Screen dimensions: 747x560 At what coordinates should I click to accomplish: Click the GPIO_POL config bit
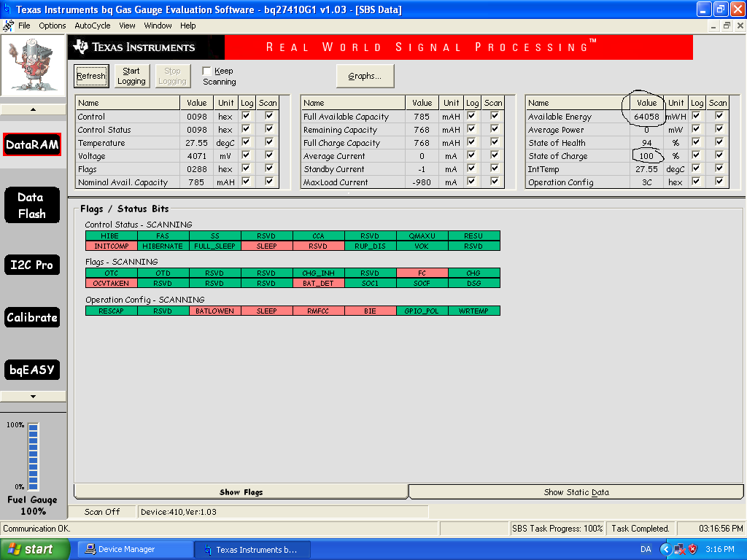[x=422, y=311]
